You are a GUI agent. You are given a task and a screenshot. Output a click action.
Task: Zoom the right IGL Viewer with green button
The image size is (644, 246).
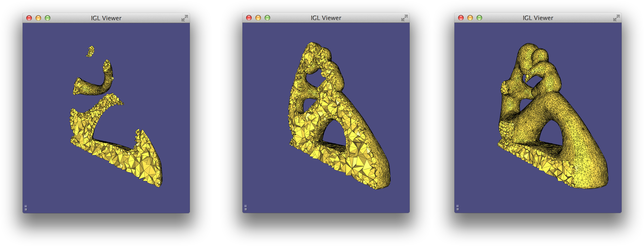click(x=479, y=18)
